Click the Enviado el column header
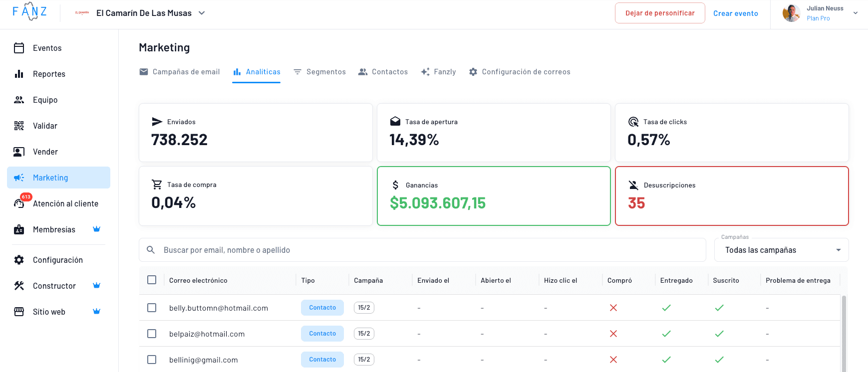Image resolution: width=868 pixels, height=372 pixels. [x=433, y=280]
